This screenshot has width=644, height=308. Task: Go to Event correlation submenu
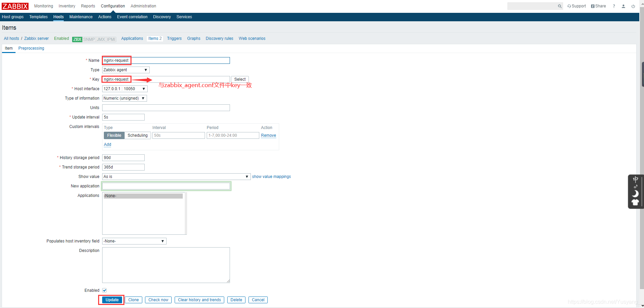coord(132,17)
